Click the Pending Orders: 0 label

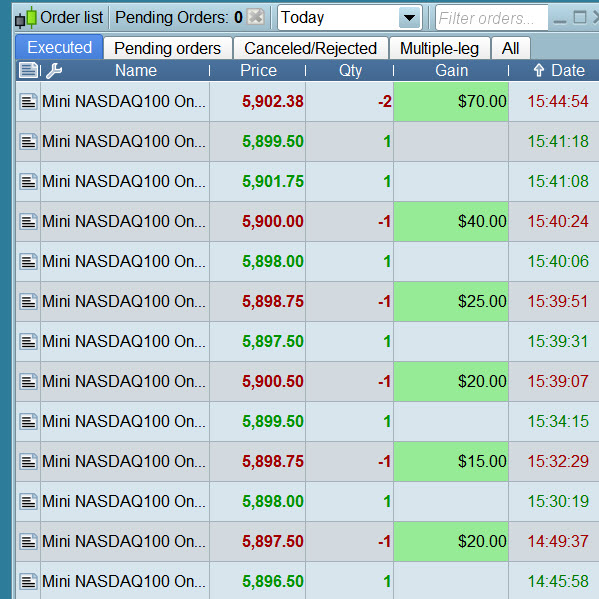coord(179,18)
